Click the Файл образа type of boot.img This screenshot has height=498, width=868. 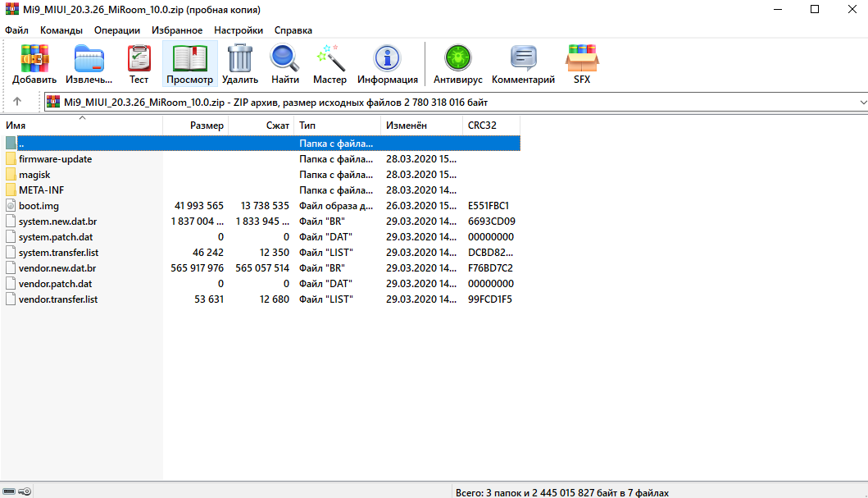coord(336,205)
